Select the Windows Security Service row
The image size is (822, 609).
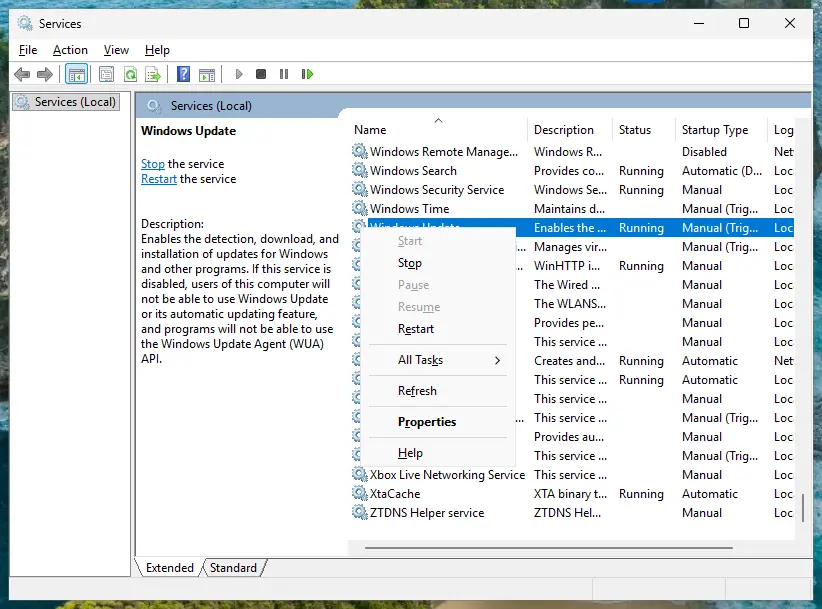[572, 189]
